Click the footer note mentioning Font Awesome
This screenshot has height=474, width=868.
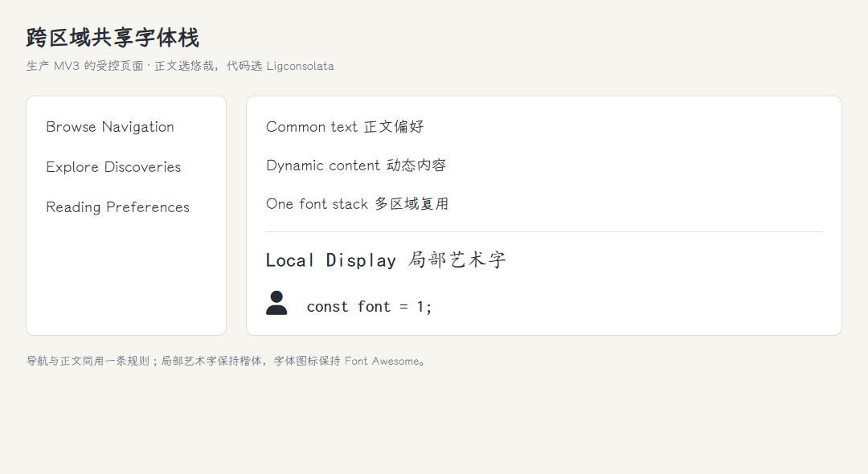point(226,362)
